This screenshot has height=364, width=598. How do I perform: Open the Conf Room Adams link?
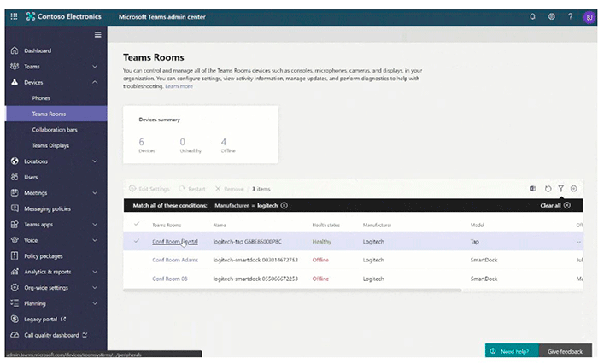pyautogui.click(x=175, y=260)
